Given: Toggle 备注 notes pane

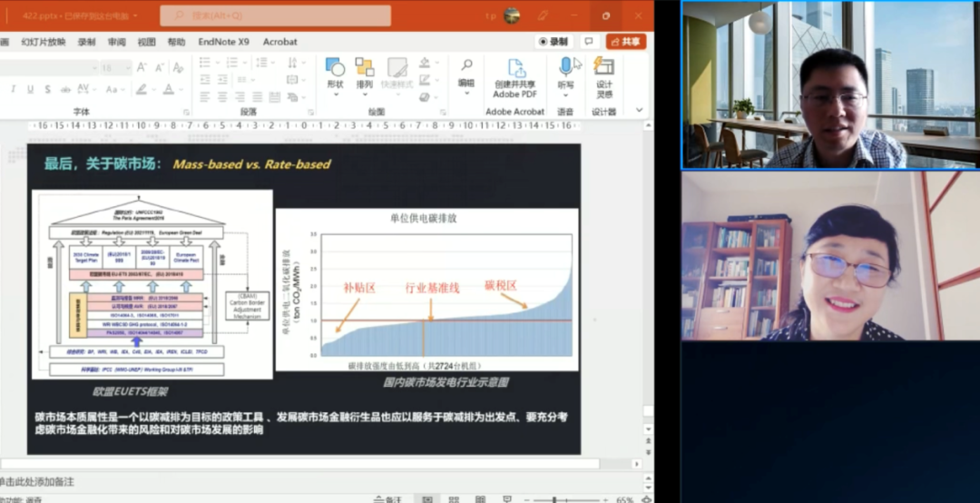Looking at the screenshot, I should [x=387, y=499].
